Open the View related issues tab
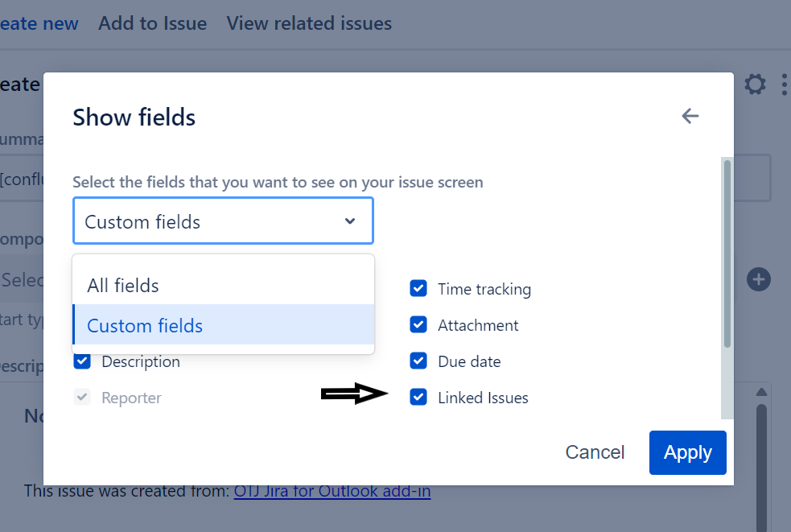 [309, 23]
